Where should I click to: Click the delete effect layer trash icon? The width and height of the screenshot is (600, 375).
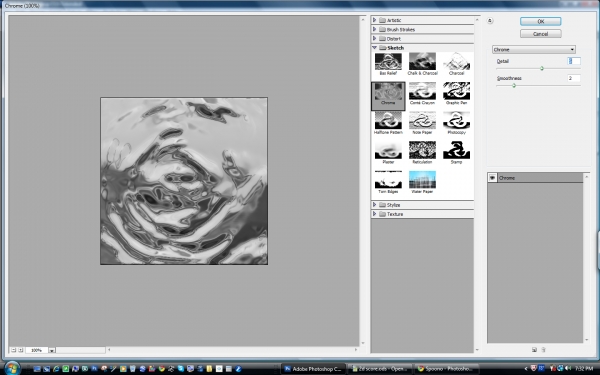point(543,349)
